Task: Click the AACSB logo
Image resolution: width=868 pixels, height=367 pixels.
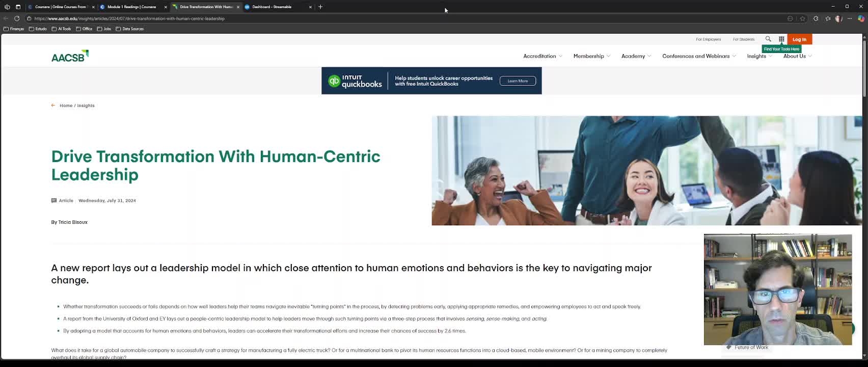Action: click(70, 56)
